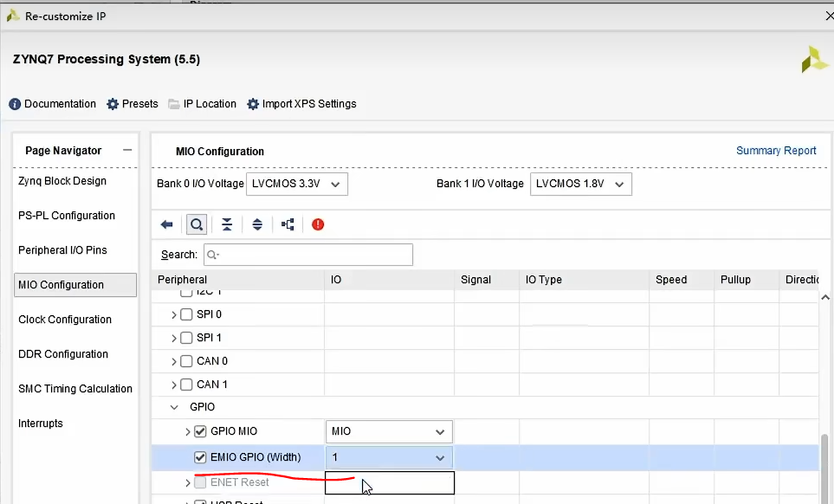834x504 pixels.
Task: Open SMC Timing Calculation page
Action: pos(75,389)
